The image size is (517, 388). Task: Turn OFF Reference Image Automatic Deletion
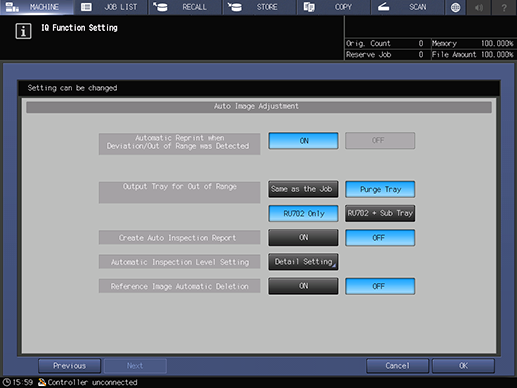click(x=380, y=286)
